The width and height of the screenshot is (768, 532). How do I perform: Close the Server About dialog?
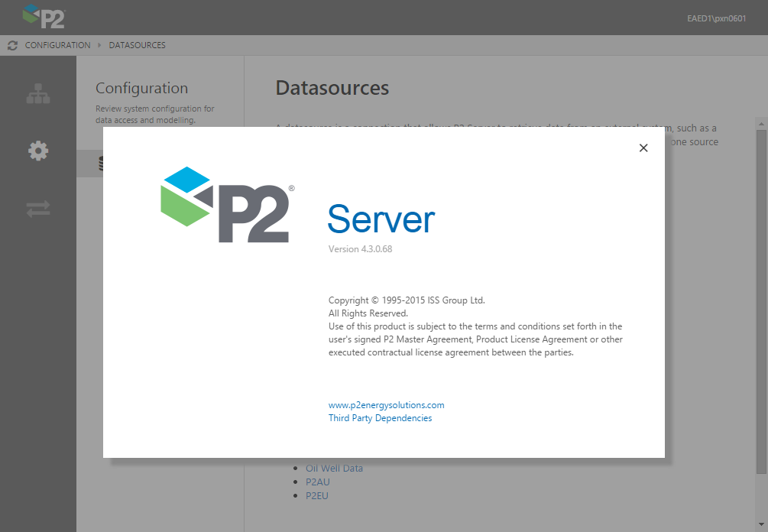(x=643, y=148)
